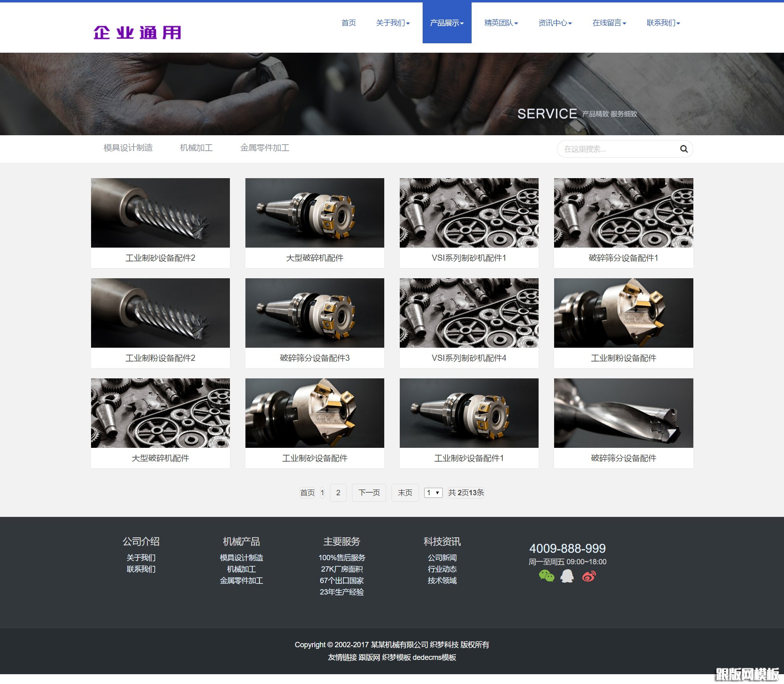Click the 末页 last page button
This screenshot has width=784, height=684.
tap(405, 493)
